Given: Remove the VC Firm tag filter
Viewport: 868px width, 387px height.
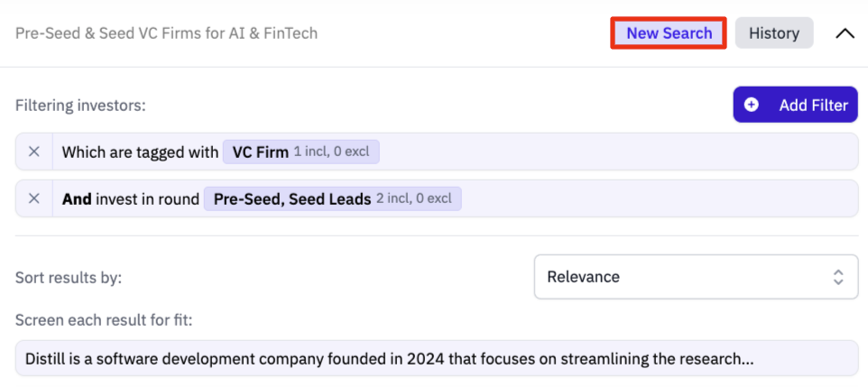Looking at the screenshot, I should pos(34,152).
